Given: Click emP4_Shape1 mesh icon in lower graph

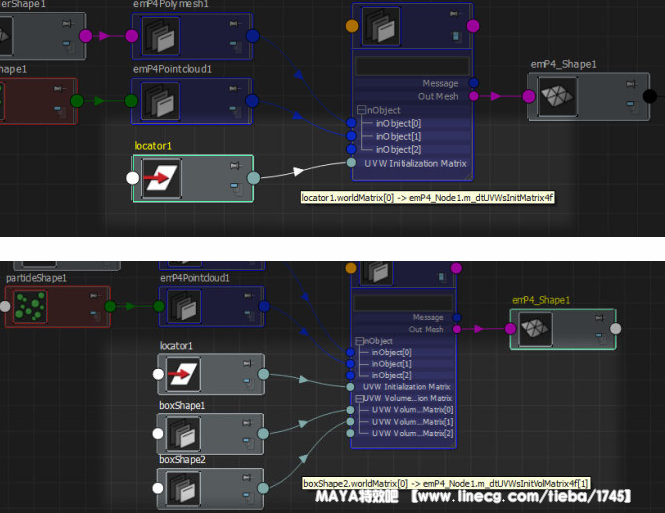Looking at the screenshot, I should [x=535, y=329].
